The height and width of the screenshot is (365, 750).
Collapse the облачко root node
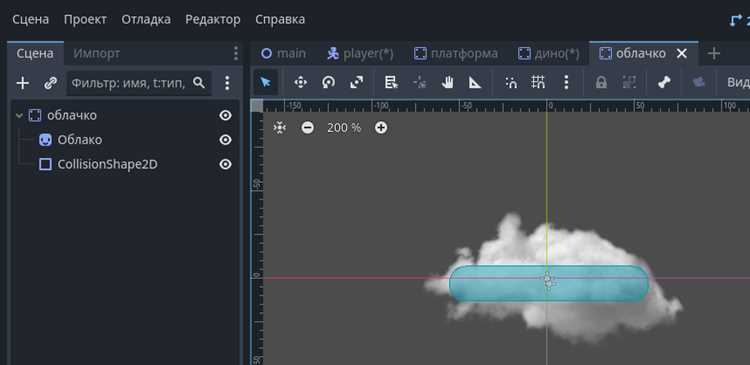[20, 115]
